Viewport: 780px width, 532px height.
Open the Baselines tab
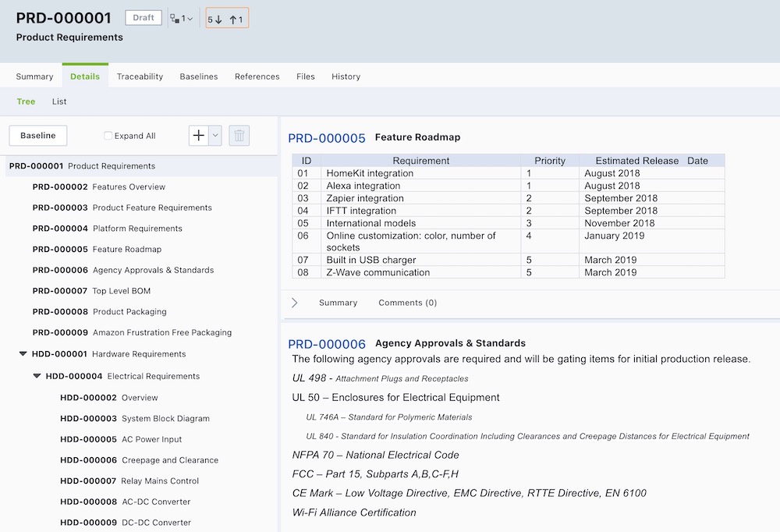point(199,76)
